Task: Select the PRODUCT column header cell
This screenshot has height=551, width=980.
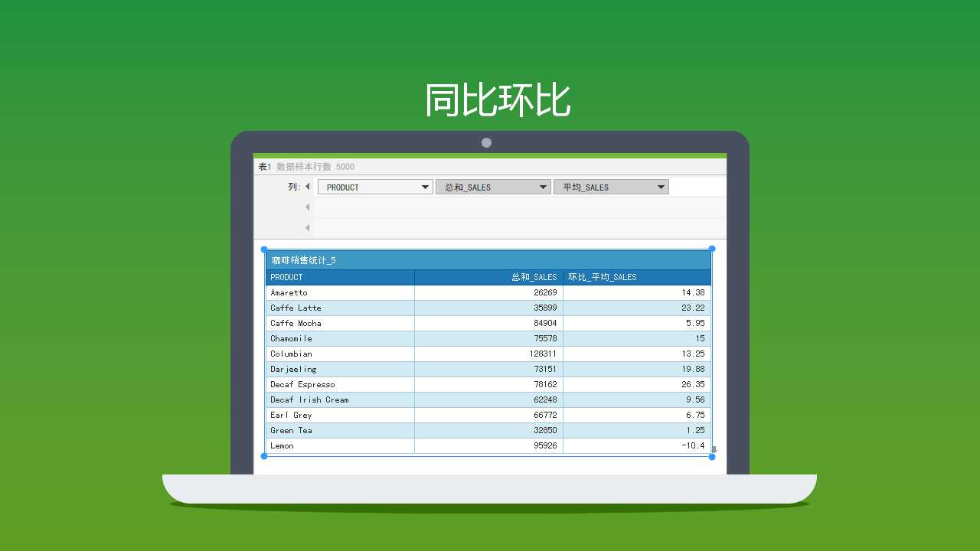Action: click(x=340, y=277)
